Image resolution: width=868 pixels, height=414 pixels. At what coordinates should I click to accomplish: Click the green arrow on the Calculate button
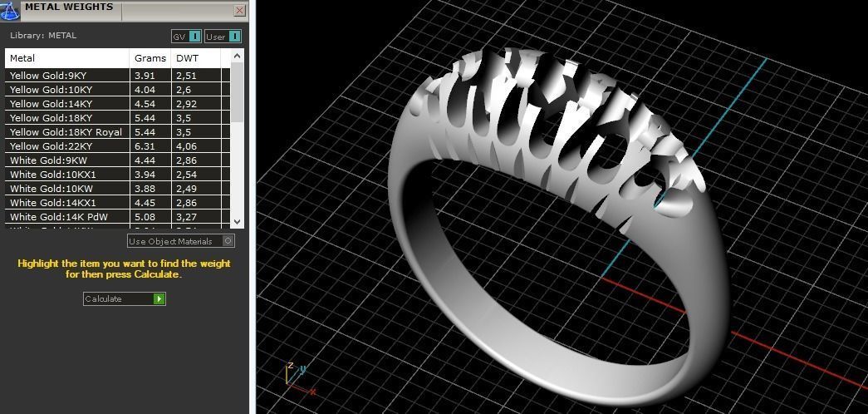pyautogui.click(x=159, y=298)
